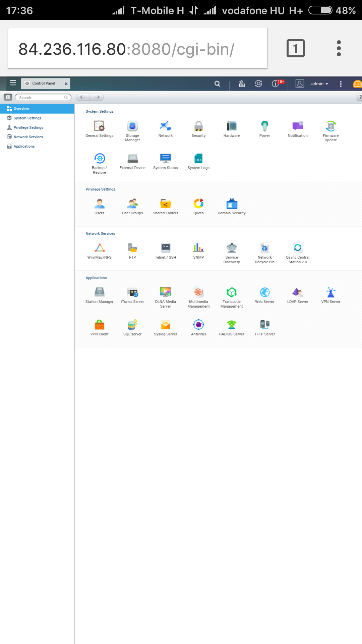Click the back navigation arrow button
Screen dimensions: 362x644
point(83,97)
